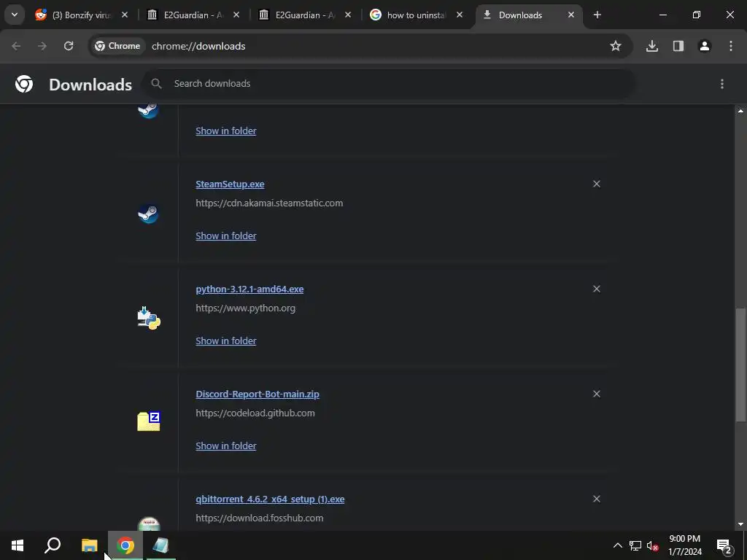The image size is (747, 560).
Task: Open Discord-Report-Bot-main.zip link
Action: tap(258, 394)
